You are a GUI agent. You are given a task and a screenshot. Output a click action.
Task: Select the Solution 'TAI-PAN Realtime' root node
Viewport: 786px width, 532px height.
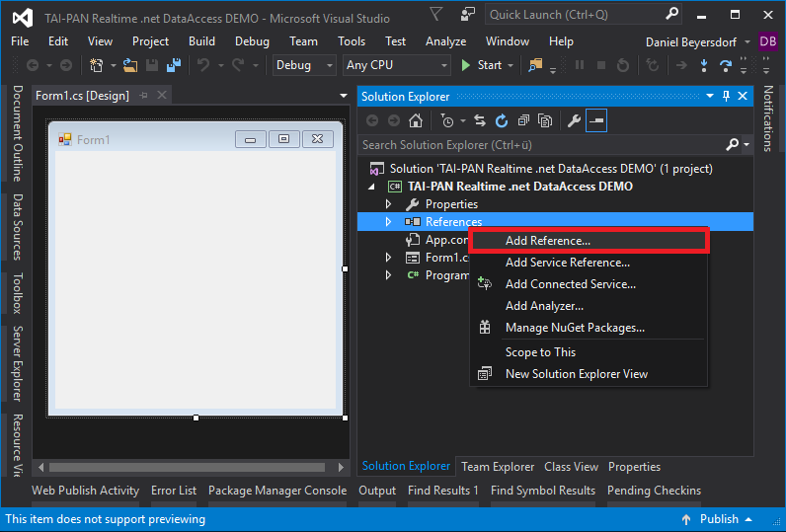[x=551, y=169]
